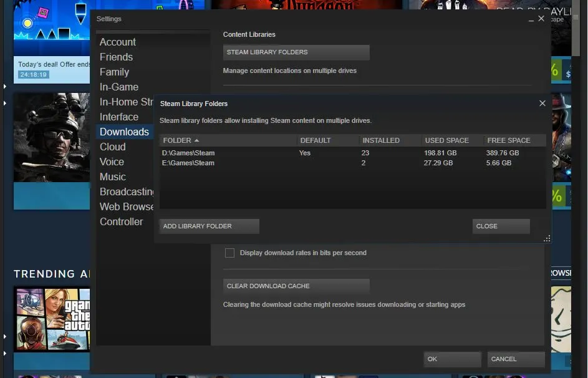The width and height of the screenshot is (588, 378).
Task: Open the Fallout Vault Boy thumbnail in the store
Action: point(561,319)
